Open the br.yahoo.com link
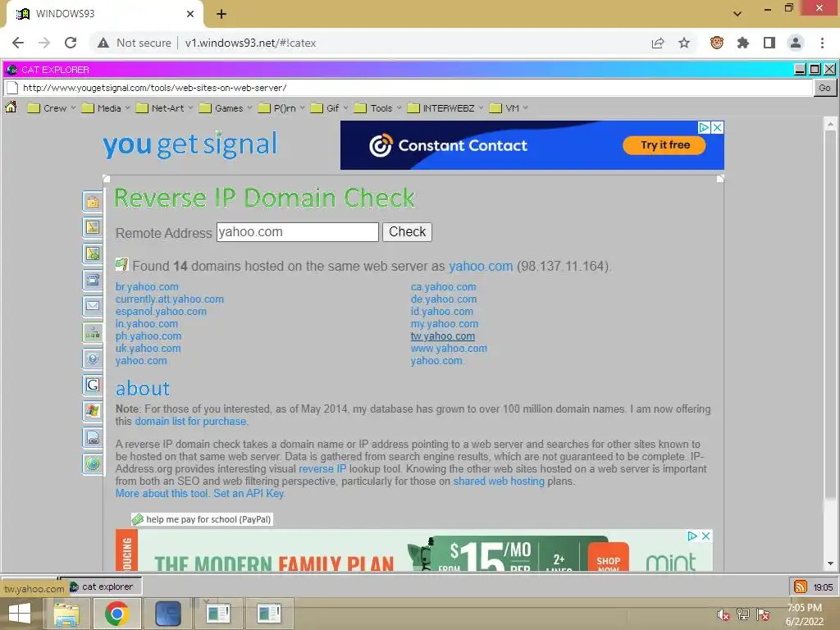Image resolution: width=840 pixels, height=630 pixels. coord(147,286)
